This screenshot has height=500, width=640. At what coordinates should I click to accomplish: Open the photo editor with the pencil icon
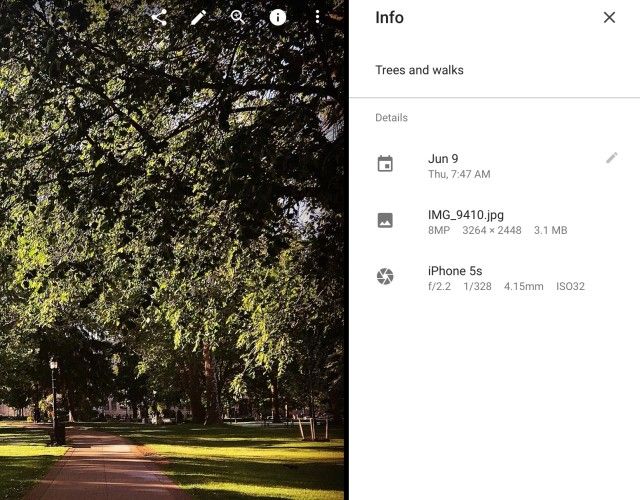(x=198, y=18)
